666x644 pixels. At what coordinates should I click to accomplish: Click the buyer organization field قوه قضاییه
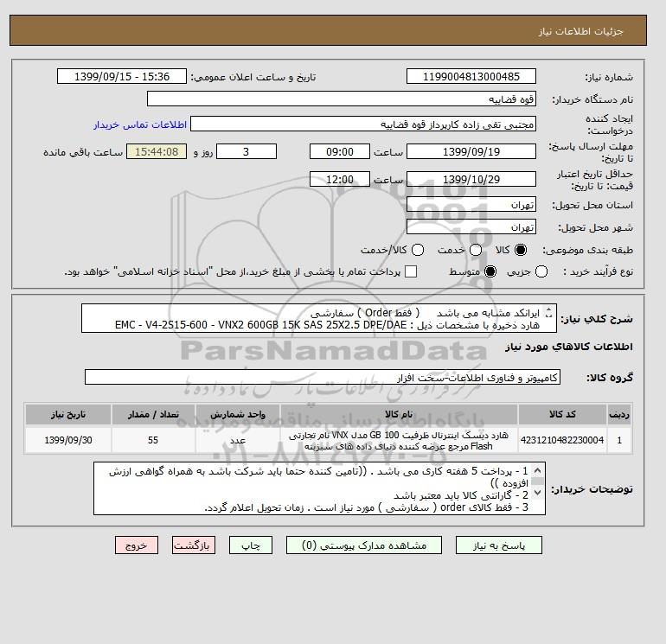point(342,99)
